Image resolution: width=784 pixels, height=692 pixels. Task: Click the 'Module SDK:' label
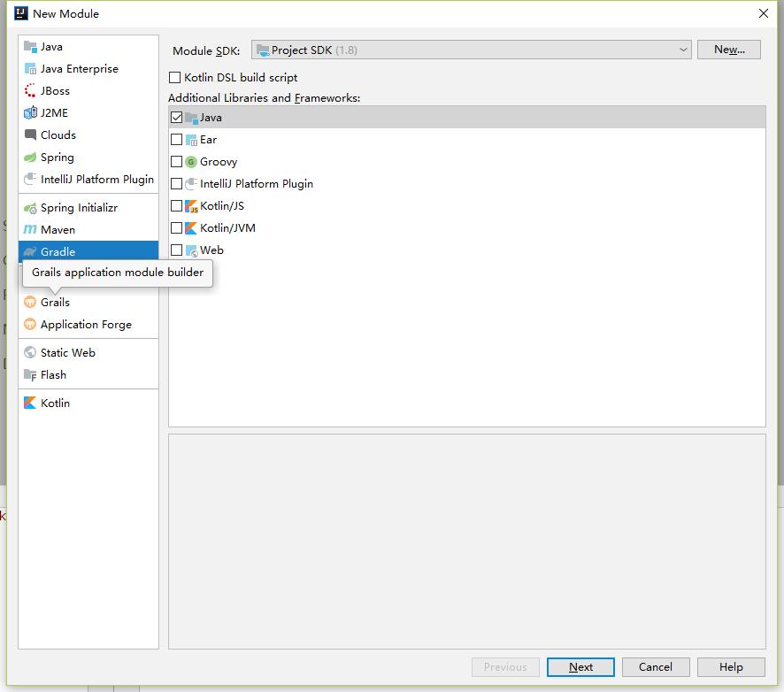(206, 51)
